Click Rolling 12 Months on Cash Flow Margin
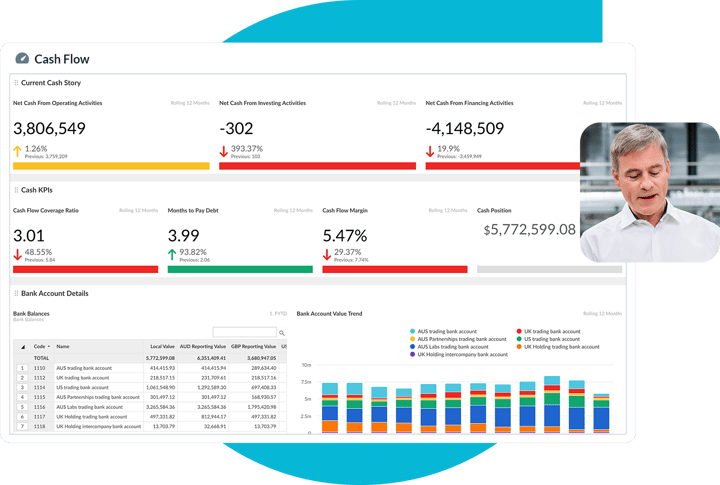Screen dimensions: 720x485 [448, 210]
